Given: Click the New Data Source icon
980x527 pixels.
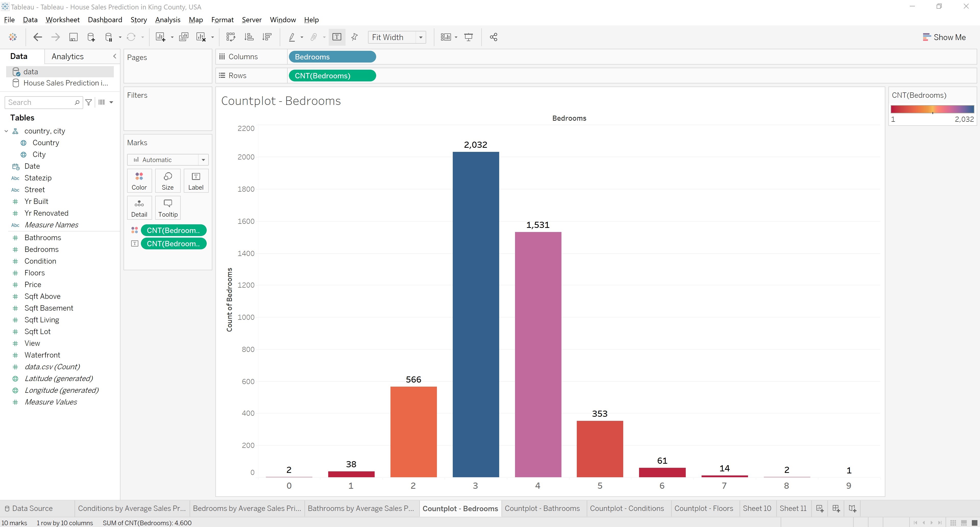Looking at the screenshot, I should pos(91,37).
